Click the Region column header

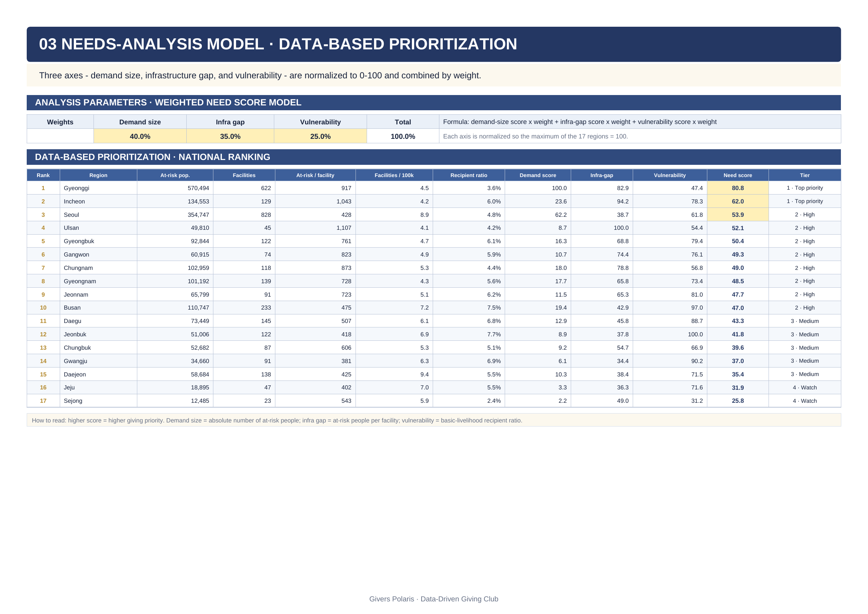pyautogui.click(x=98, y=175)
